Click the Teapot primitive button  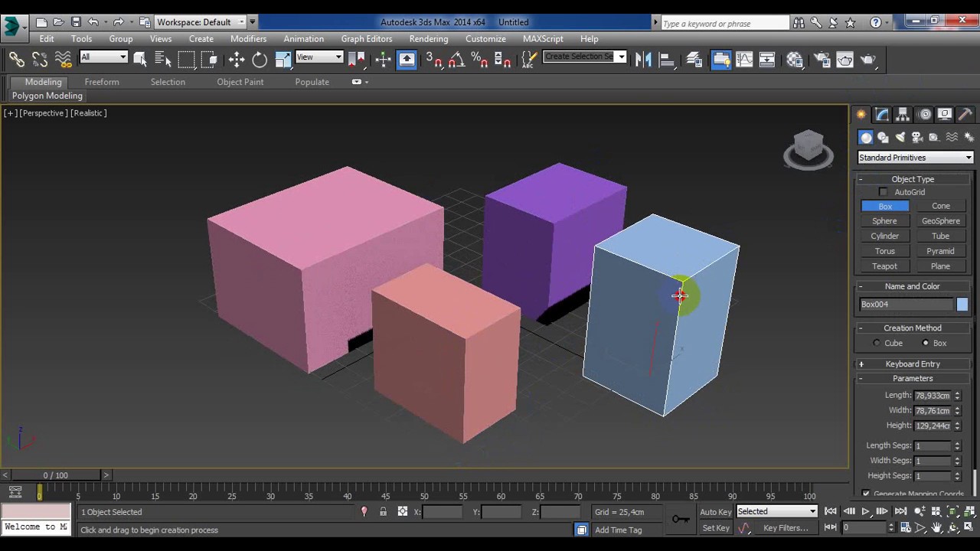pyautogui.click(x=884, y=266)
